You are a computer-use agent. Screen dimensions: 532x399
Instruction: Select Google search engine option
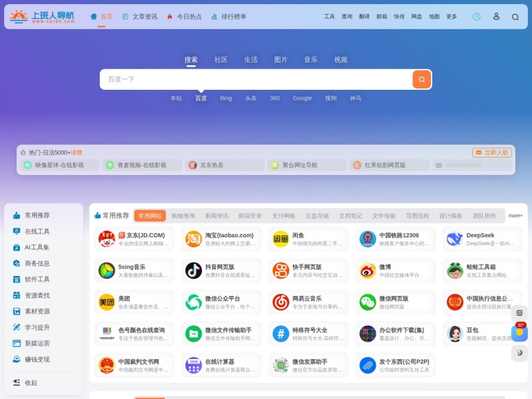302,98
